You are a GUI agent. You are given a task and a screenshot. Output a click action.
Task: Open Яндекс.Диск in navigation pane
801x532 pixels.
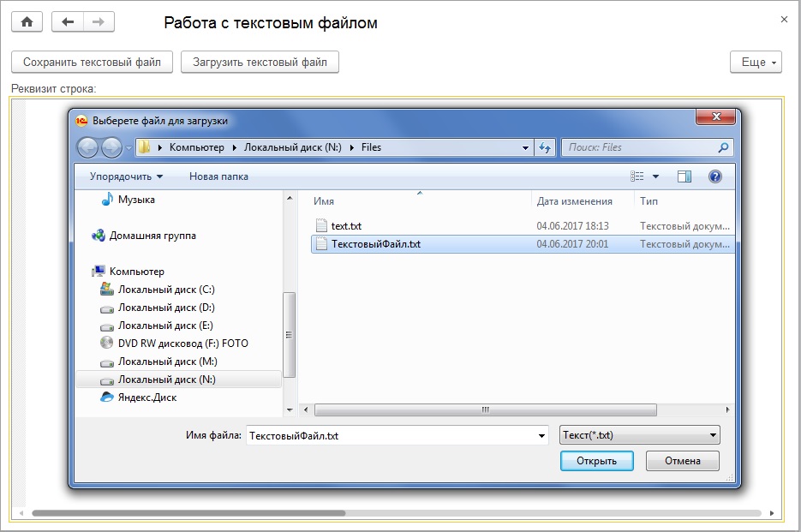coord(147,398)
